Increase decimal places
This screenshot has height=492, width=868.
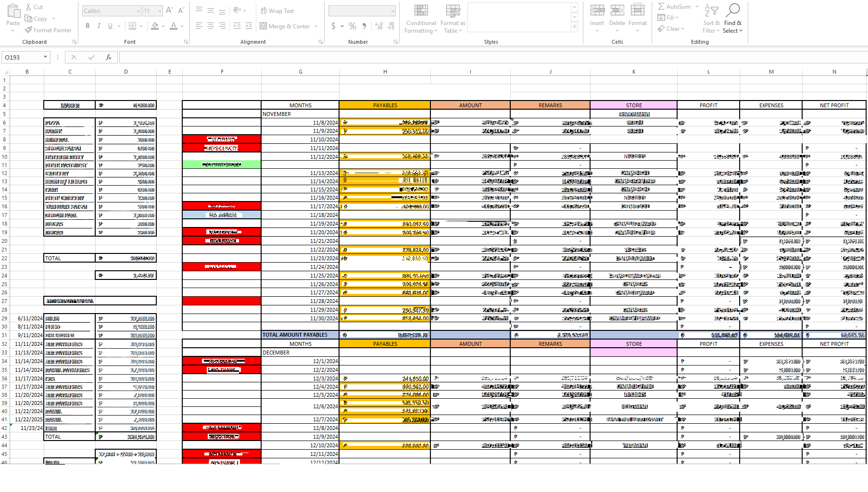[x=379, y=26]
